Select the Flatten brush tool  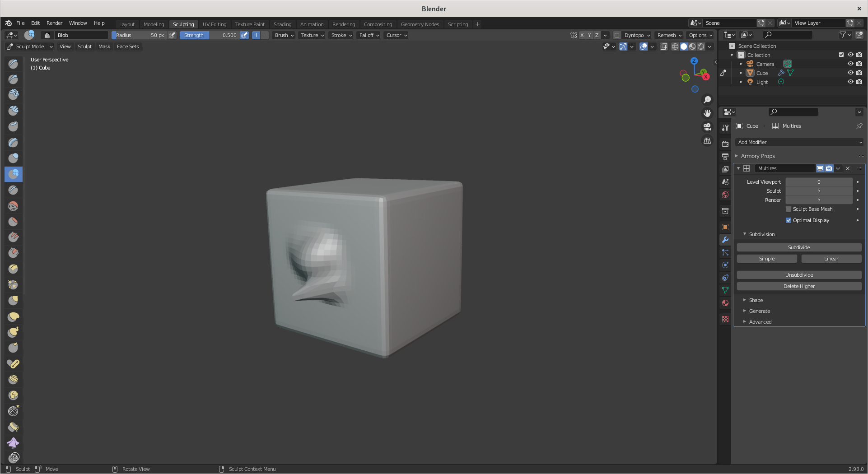tap(14, 221)
